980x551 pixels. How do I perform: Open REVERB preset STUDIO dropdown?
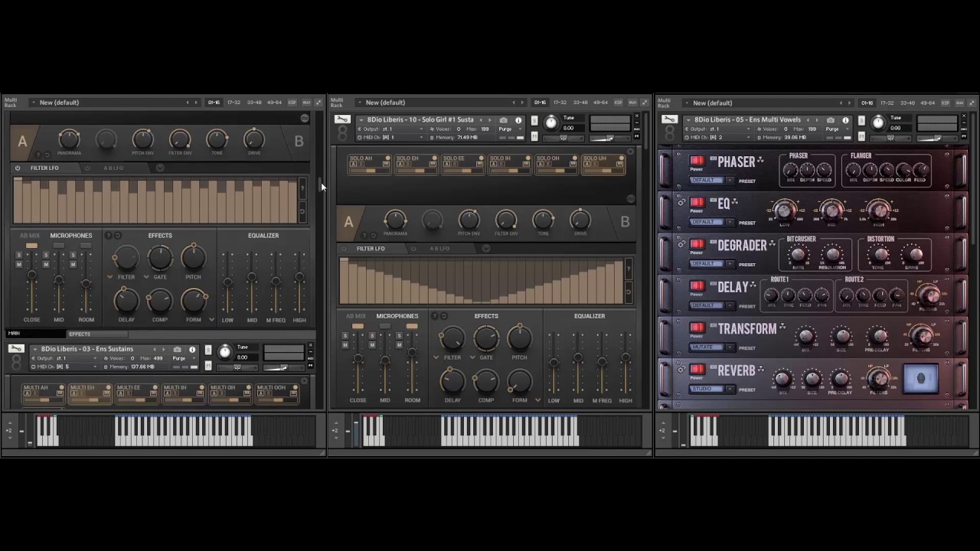pos(712,390)
